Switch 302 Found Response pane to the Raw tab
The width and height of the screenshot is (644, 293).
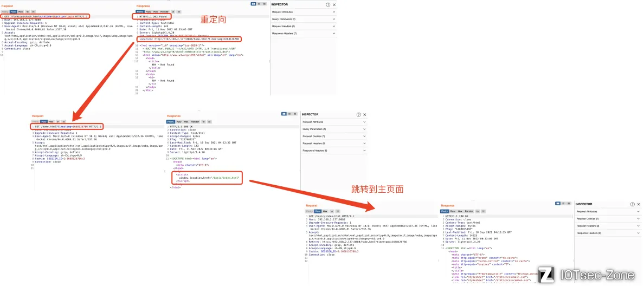pyautogui.click(x=148, y=11)
